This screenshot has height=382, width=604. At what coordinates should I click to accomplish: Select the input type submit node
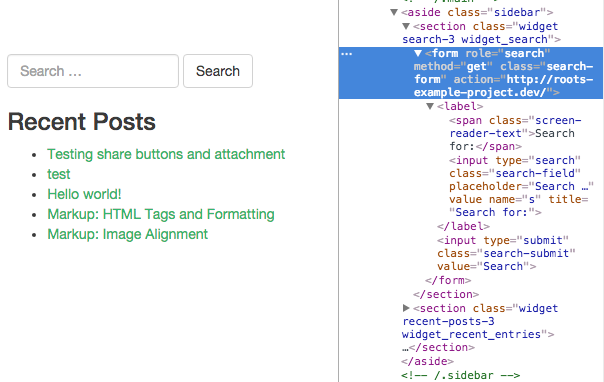(x=506, y=253)
